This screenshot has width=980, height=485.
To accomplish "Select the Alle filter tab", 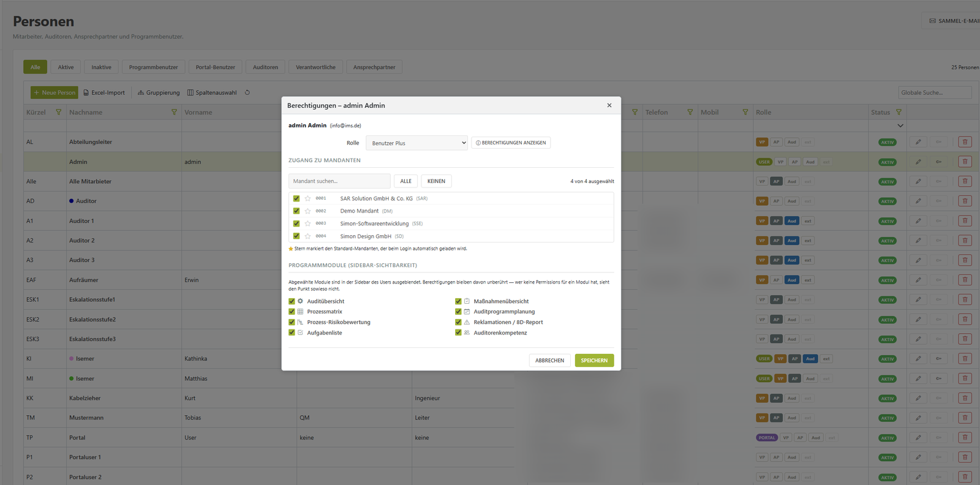I will (36, 67).
